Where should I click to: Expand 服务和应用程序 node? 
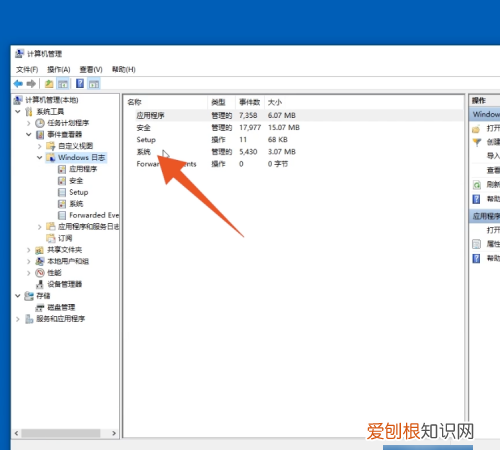coord(18,319)
